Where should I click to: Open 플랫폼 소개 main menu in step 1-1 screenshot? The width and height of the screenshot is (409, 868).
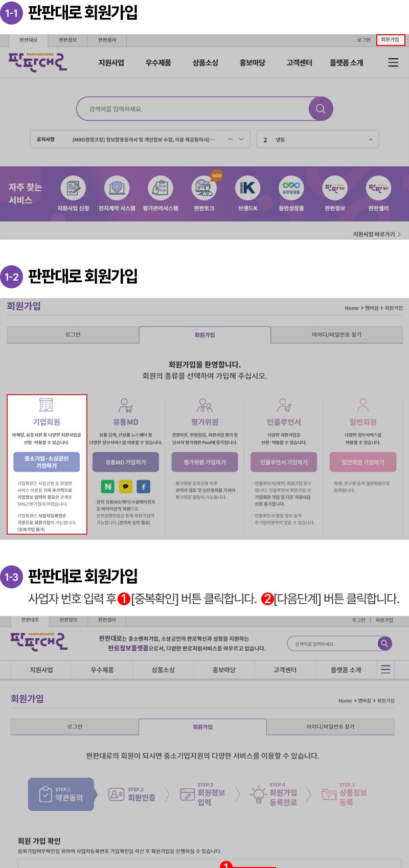[x=347, y=63]
